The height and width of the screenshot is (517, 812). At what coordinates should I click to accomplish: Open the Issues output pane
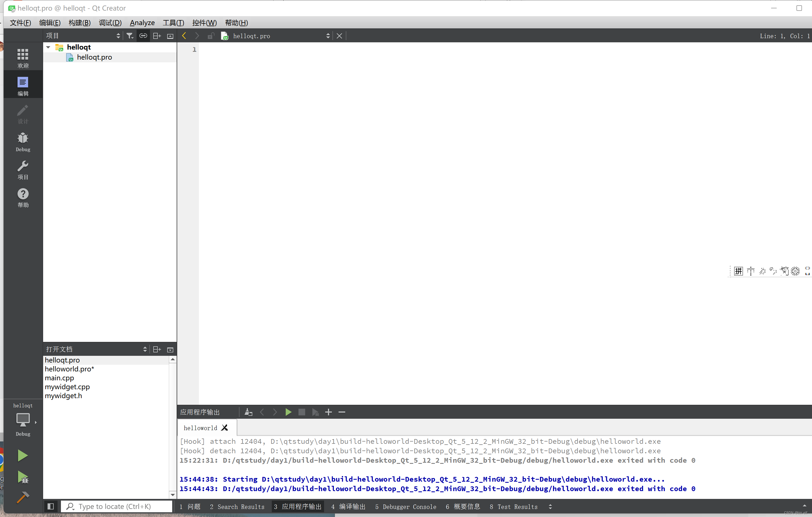point(191,506)
